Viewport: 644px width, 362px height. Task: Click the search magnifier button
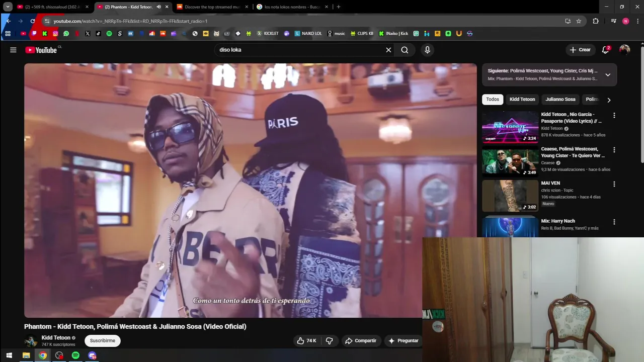pyautogui.click(x=405, y=50)
